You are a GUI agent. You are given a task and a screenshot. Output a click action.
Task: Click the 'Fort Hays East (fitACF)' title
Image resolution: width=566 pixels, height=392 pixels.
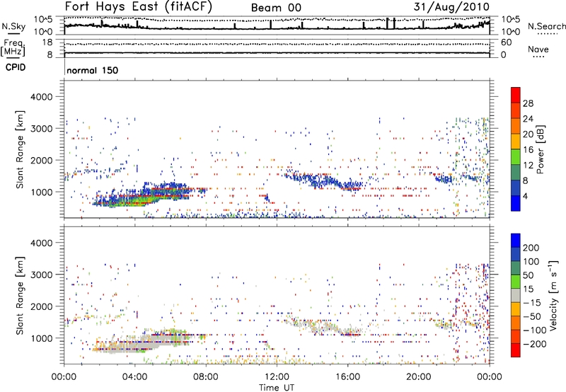(x=138, y=7)
